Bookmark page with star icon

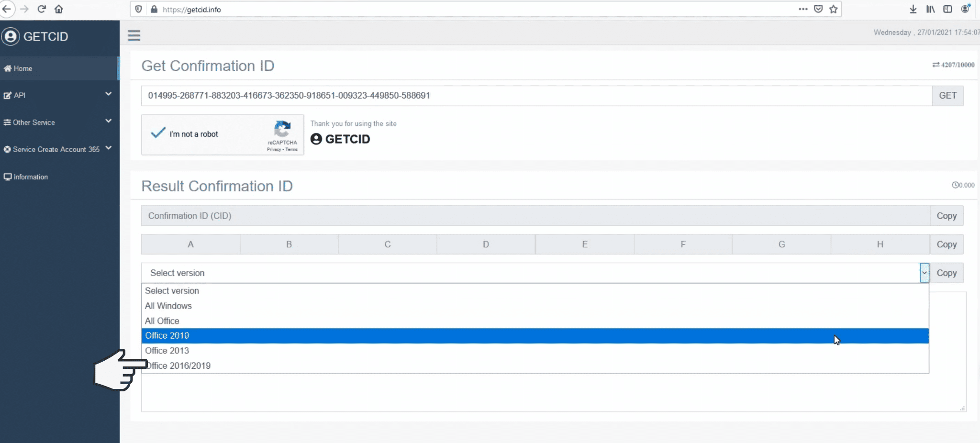(834, 9)
